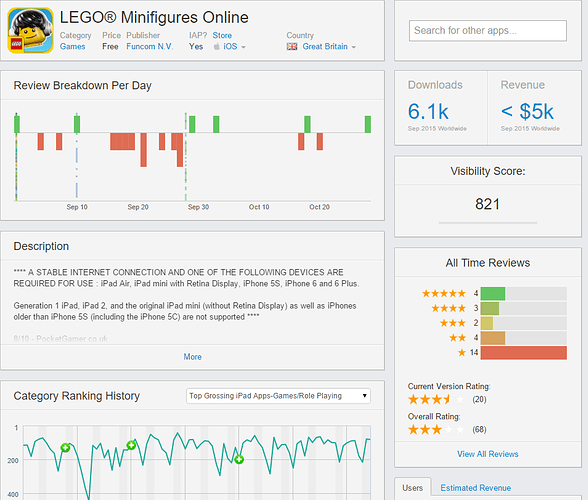
Task: Open publisher Funcom N.V. link
Action: click(149, 47)
